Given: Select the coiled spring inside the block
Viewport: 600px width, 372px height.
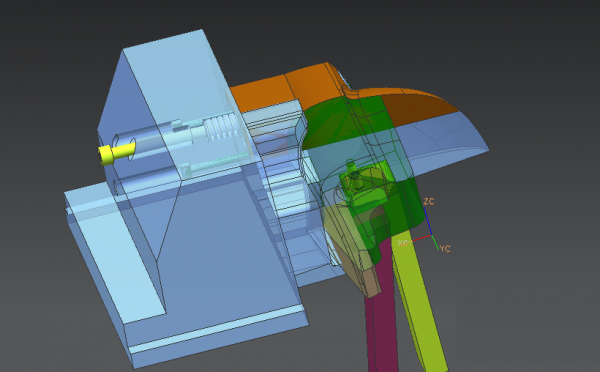Looking at the screenshot, I should (221, 129).
